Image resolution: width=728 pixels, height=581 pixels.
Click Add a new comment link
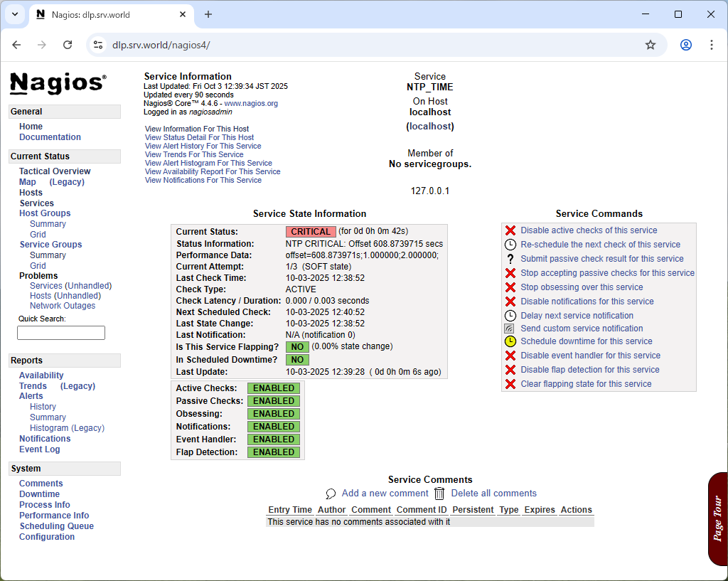pos(385,494)
